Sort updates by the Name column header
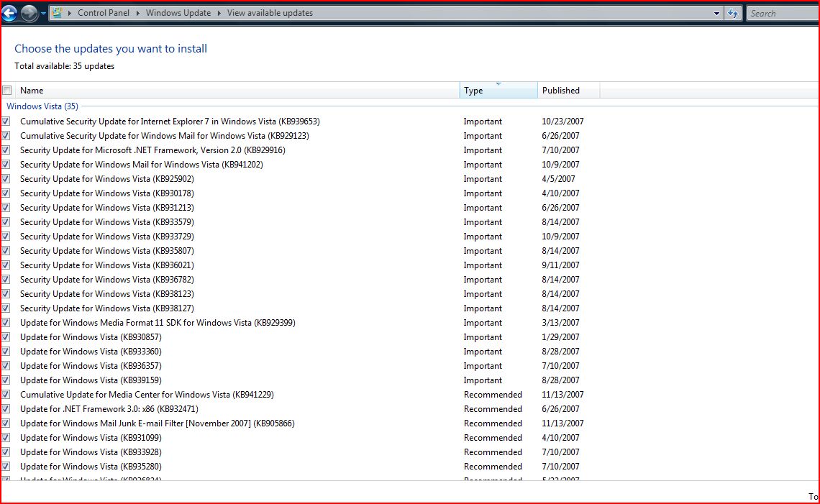The width and height of the screenshot is (820, 504). (237, 91)
